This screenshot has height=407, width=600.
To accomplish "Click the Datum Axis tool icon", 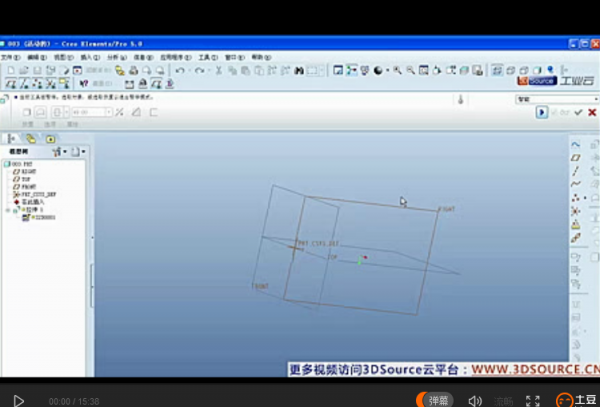I will pyautogui.click(x=575, y=171).
